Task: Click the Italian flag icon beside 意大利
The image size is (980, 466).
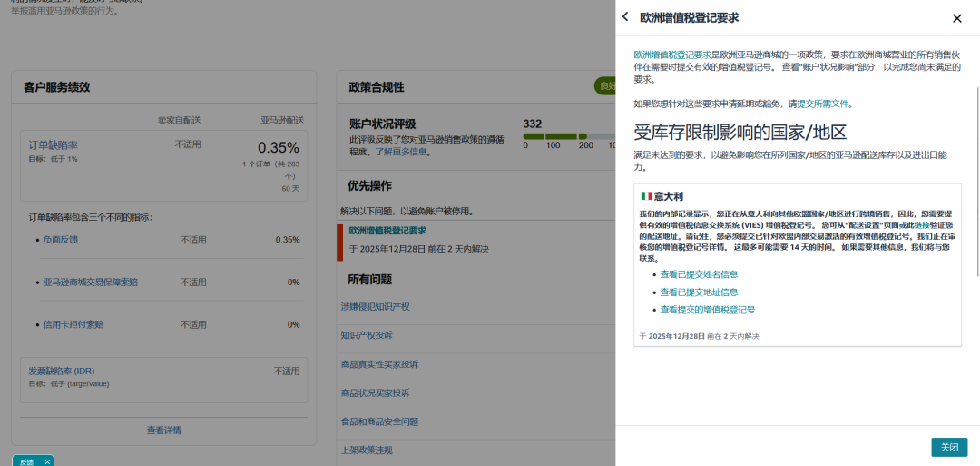Action: [646, 196]
